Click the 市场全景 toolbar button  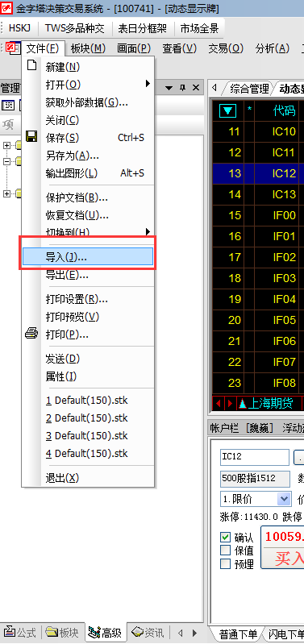pos(199,28)
